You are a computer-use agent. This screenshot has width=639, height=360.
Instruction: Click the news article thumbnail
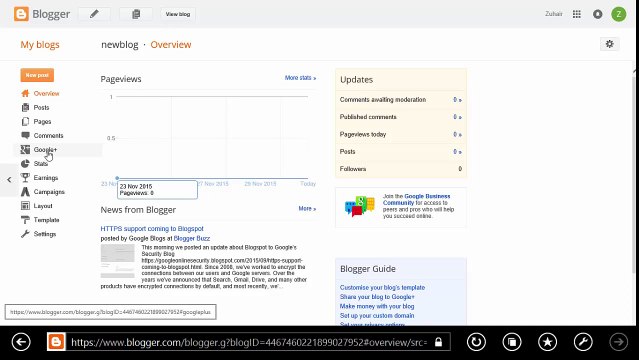tap(117, 261)
